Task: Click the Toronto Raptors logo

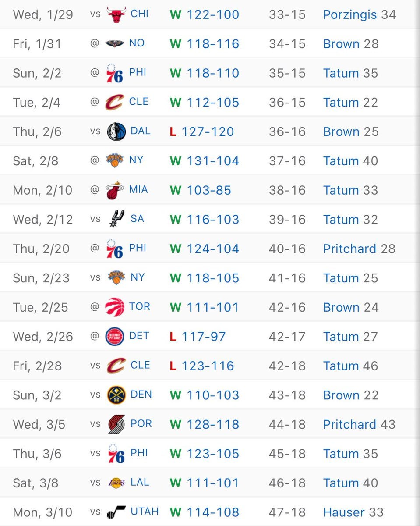Action: tap(115, 307)
